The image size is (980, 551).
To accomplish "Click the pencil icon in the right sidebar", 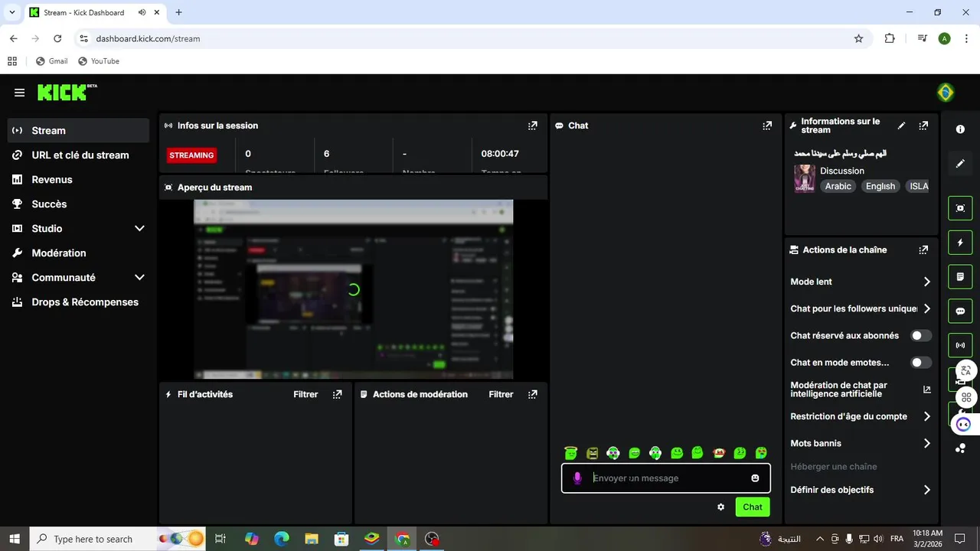I will pyautogui.click(x=960, y=163).
